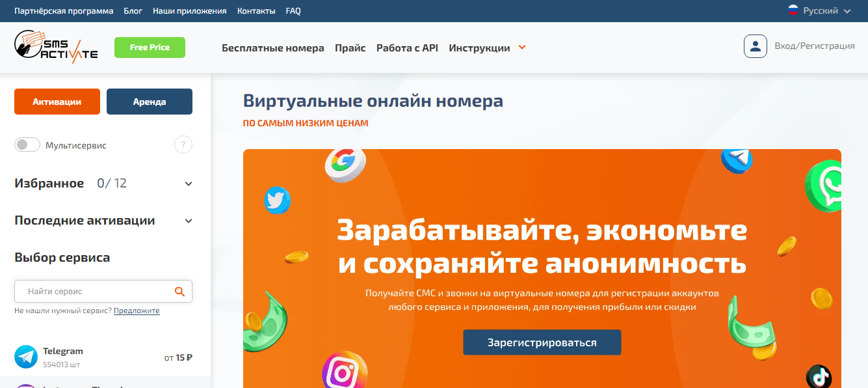Screen dimensions: 868x388
Task: Enable the Мультисервис toggle
Action: click(x=28, y=145)
